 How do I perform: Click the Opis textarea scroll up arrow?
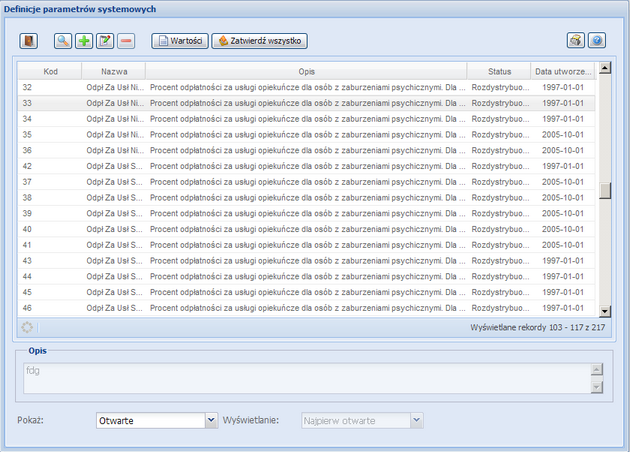(597, 369)
